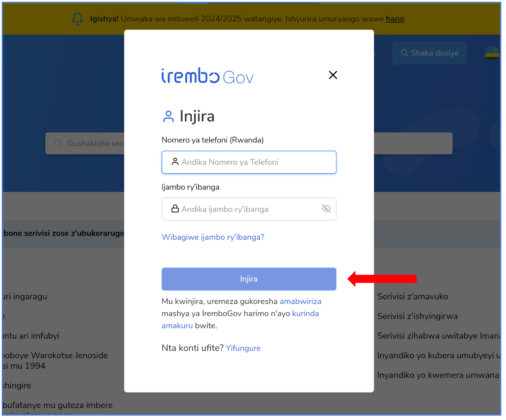Click the search magnifier in Gushakisha box
The height and width of the screenshot is (420, 506).
click(58, 143)
